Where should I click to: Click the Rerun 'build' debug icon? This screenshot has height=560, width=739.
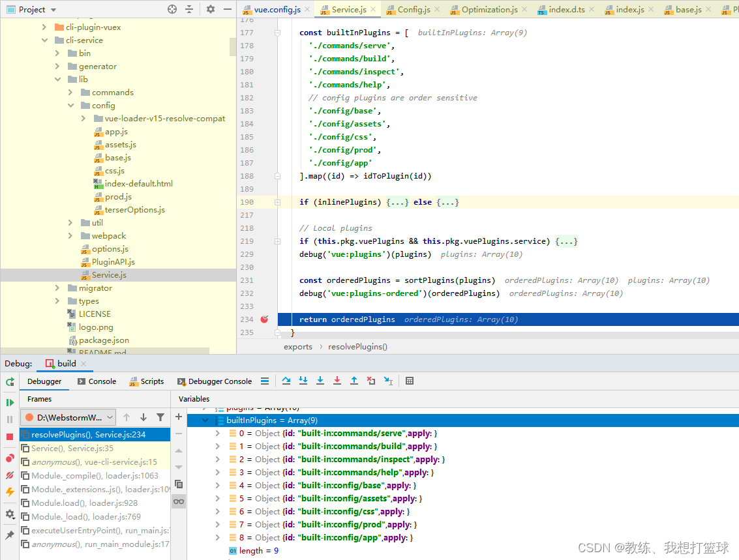click(10, 382)
